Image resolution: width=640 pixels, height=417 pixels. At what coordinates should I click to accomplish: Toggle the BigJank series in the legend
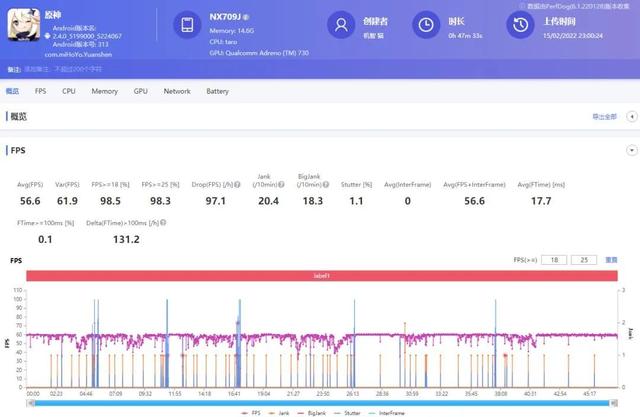coord(312,413)
